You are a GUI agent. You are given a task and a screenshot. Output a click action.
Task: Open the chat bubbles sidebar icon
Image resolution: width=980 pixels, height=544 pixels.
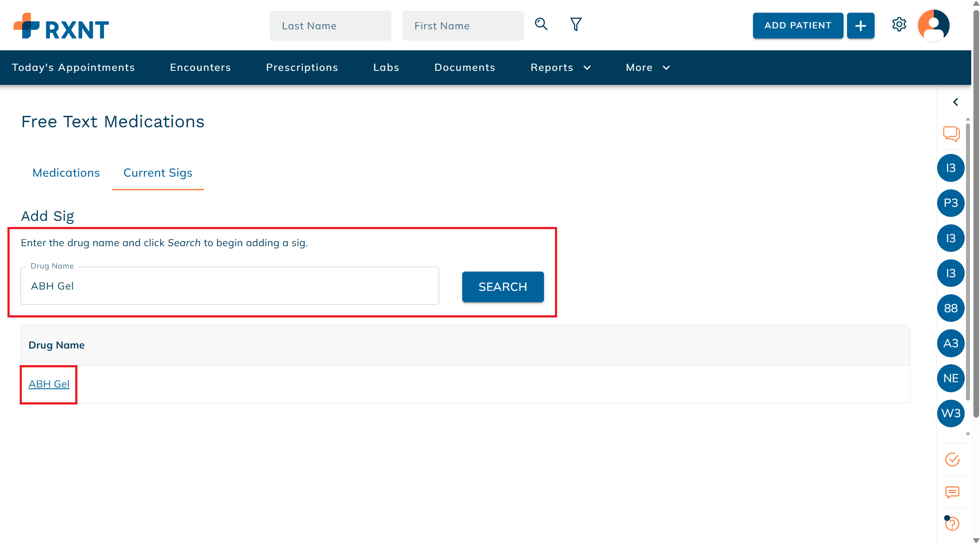[x=951, y=133]
